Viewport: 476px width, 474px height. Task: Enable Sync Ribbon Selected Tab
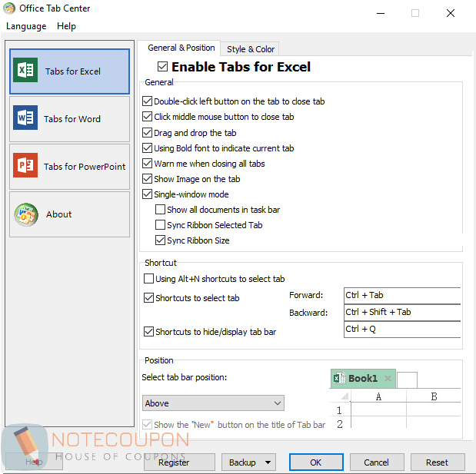pyautogui.click(x=160, y=225)
